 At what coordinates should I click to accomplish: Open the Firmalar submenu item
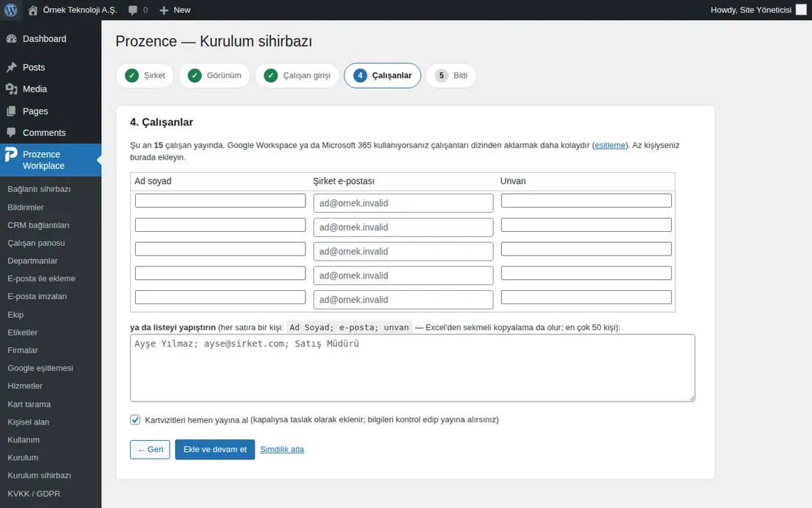click(x=23, y=350)
